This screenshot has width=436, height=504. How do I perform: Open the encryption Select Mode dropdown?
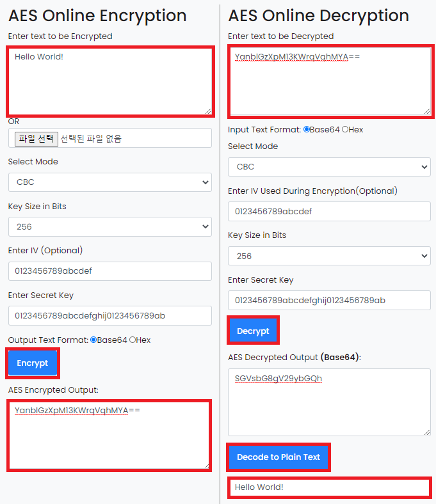pyautogui.click(x=109, y=182)
